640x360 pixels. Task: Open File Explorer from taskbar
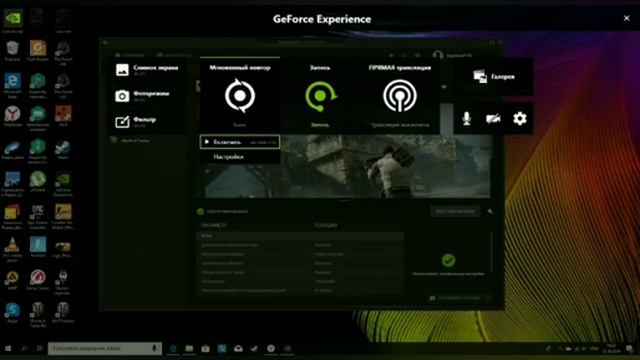[x=189, y=349]
